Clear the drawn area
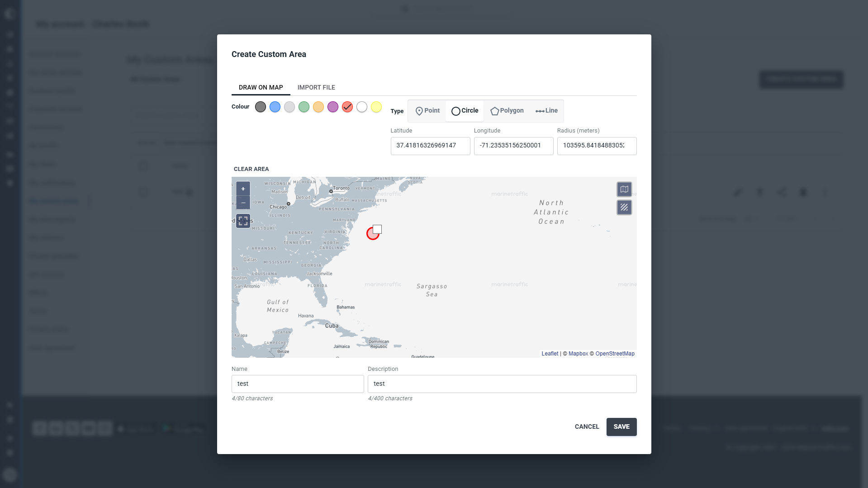The image size is (868, 488). (251, 169)
